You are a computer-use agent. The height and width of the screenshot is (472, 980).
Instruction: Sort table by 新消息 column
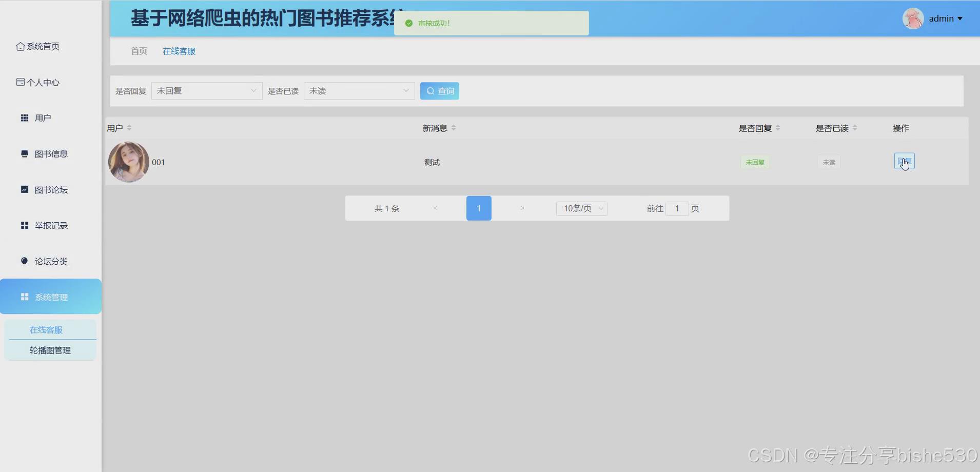[454, 128]
